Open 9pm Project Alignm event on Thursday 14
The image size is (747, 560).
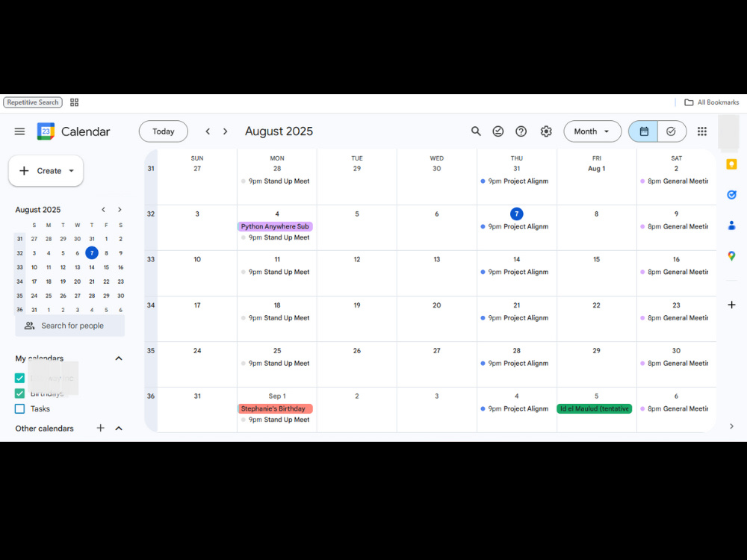click(515, 272)
